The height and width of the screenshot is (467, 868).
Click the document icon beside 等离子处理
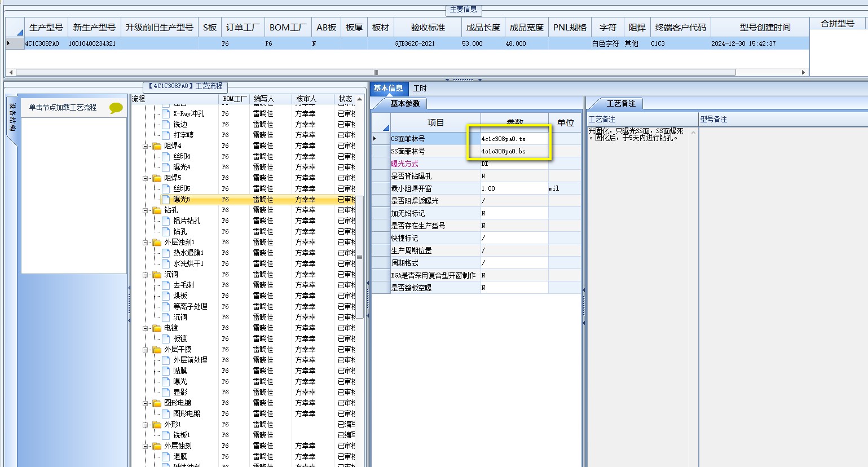tap(166, 307)
